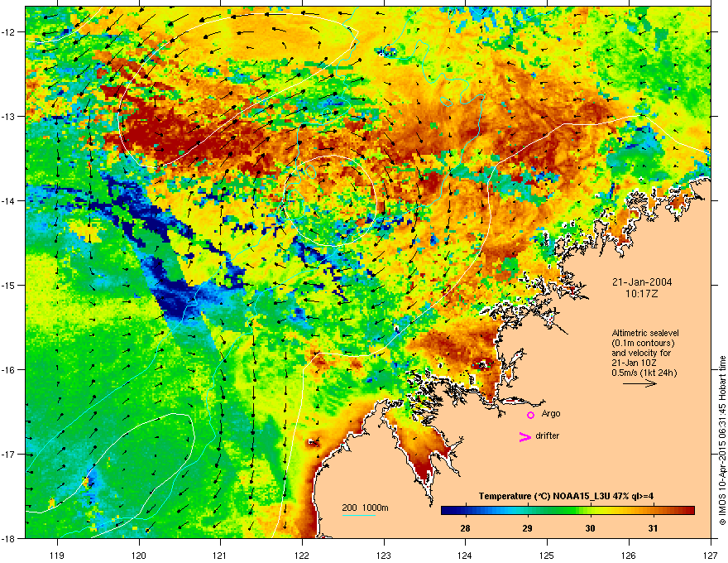Click the latitude axis label '-15'

[10, 285]
